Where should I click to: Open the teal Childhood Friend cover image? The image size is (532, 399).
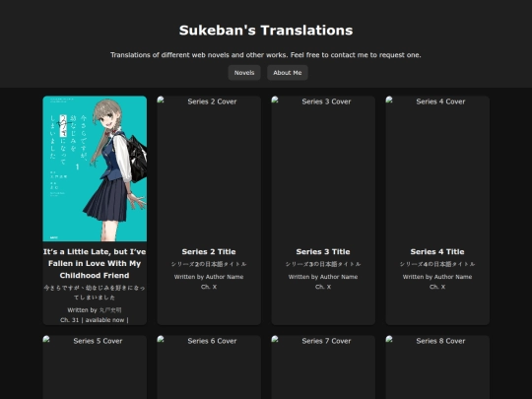pos(95,168)
